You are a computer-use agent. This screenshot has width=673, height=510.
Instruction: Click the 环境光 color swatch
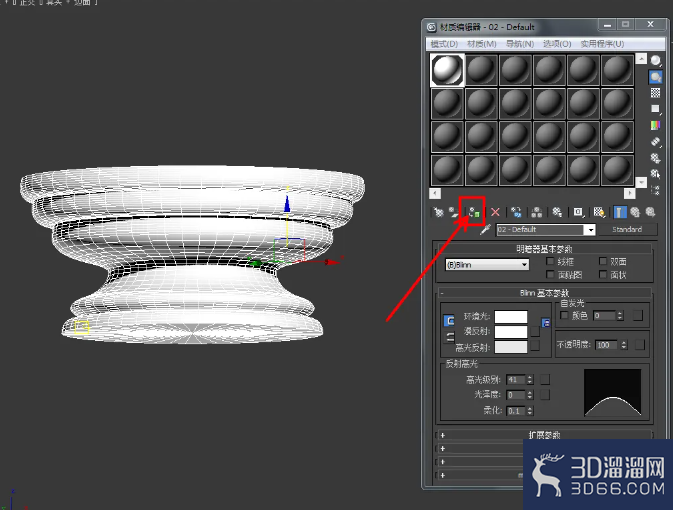point(511,317)
